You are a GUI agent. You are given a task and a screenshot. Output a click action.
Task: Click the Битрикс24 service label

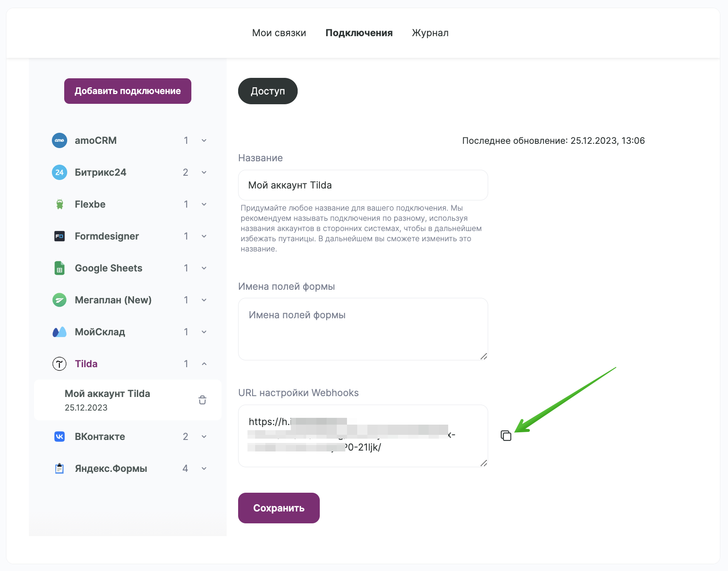[100, 172]
